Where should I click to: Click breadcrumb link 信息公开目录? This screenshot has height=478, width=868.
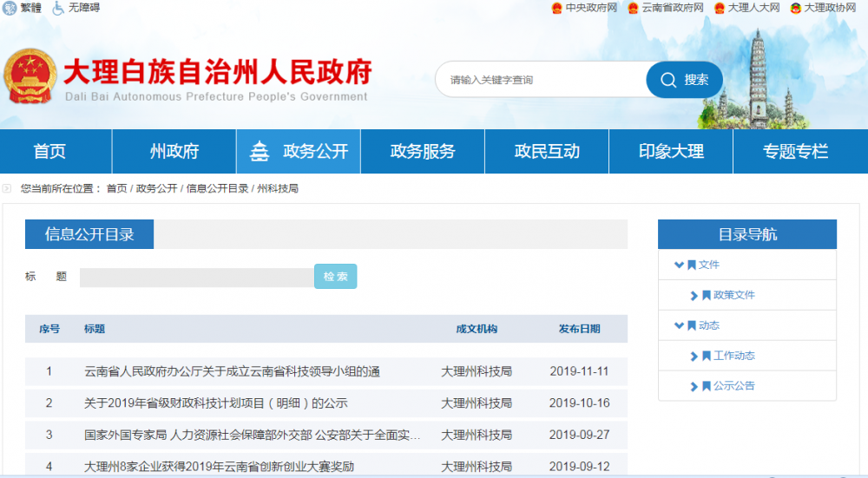point(217,188)
